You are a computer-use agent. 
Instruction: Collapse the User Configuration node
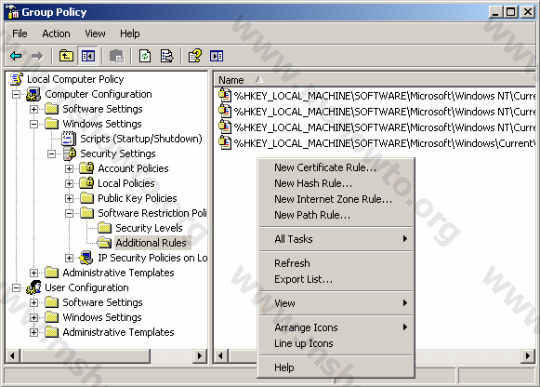click(16, 287)
